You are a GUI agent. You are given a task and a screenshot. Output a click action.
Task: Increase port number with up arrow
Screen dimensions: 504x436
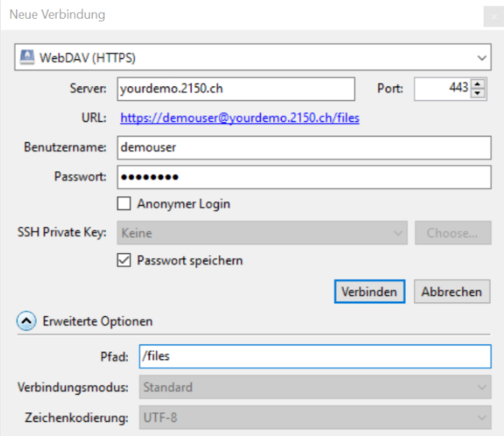pyautogui.click(x=478, y=83)
